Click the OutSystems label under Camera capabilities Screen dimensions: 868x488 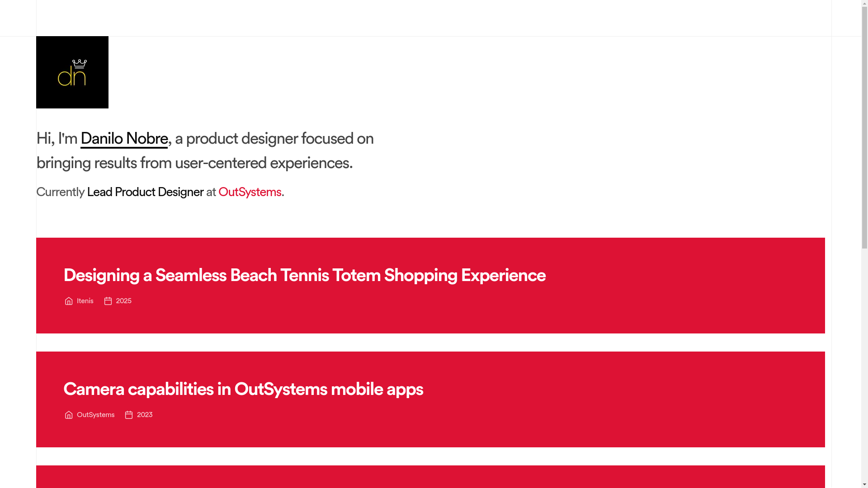(95, 415)
